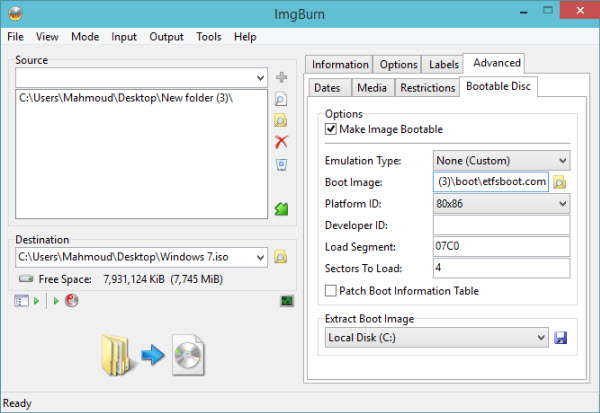Click the Sectors To Load field
This screenshot has height=413, width=600.
coord(501,268)
